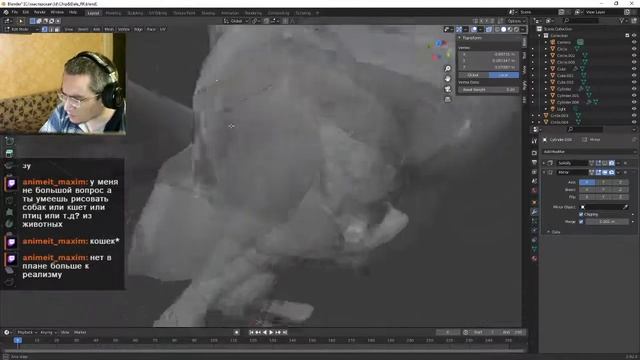Switch to the Modeling workspace tab
Image resolution: width=640 pixels, height=360 pixels.
click(x=113, y=13)
